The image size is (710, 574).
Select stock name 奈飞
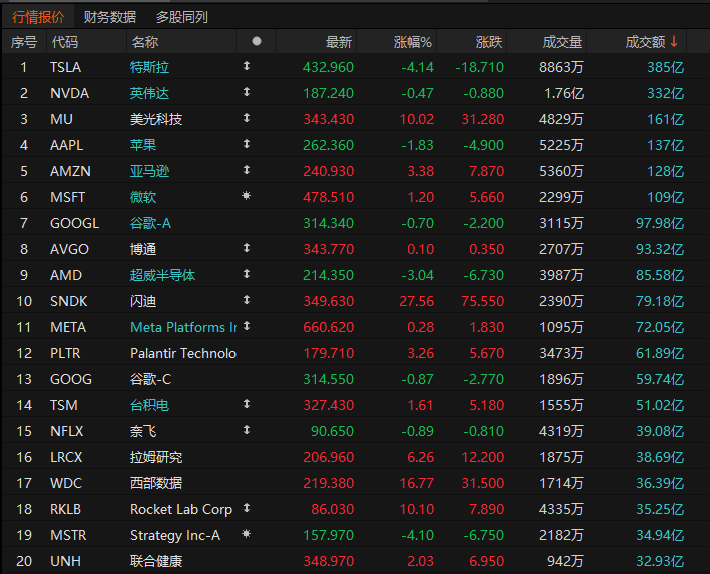[143, 431]
